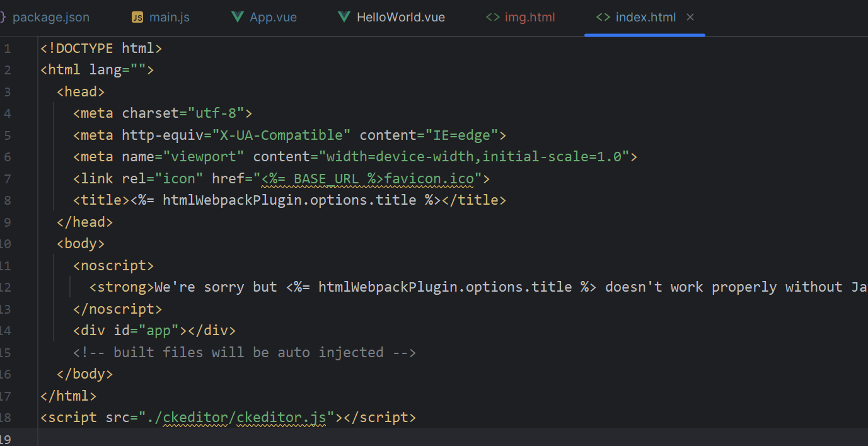Screen dimensions: 868x446
Task: Click the Vue icon on HelloWorld.vue tab
Action: pos(344,17)
